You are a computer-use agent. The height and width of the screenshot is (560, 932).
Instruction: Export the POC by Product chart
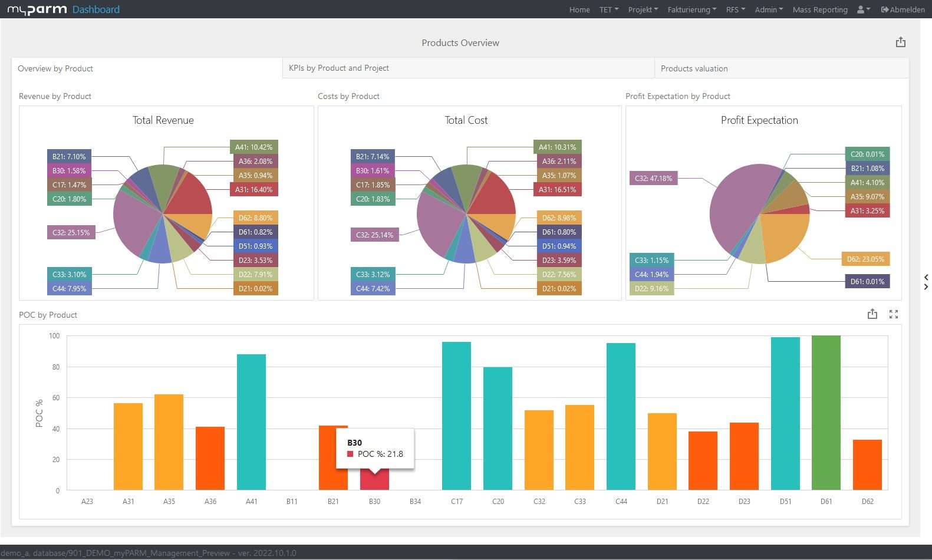[x=872, y=314]
